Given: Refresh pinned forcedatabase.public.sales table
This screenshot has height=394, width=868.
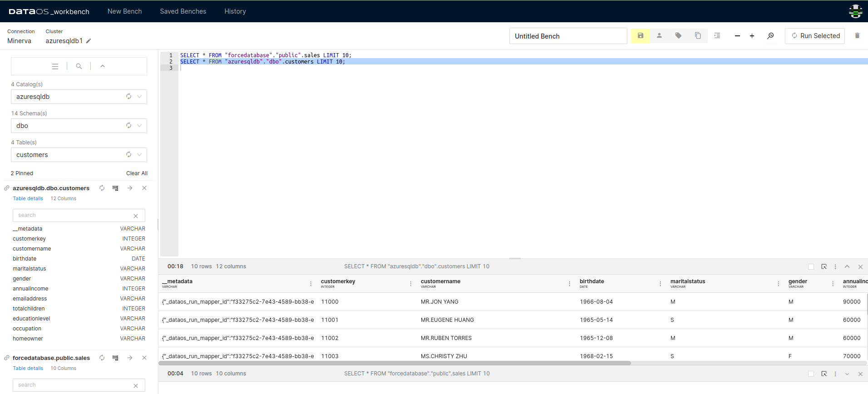Looking at the screenshot, I should (102, 358).
